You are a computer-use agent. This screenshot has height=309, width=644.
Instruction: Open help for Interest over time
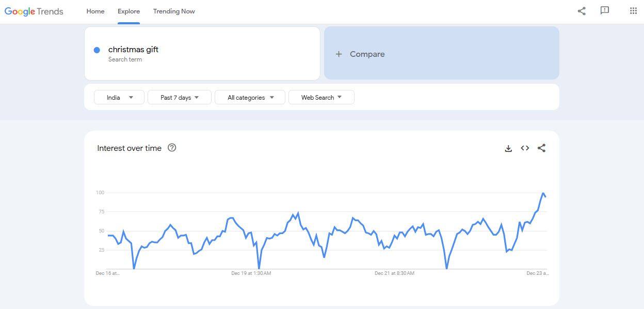coord(172,148)
